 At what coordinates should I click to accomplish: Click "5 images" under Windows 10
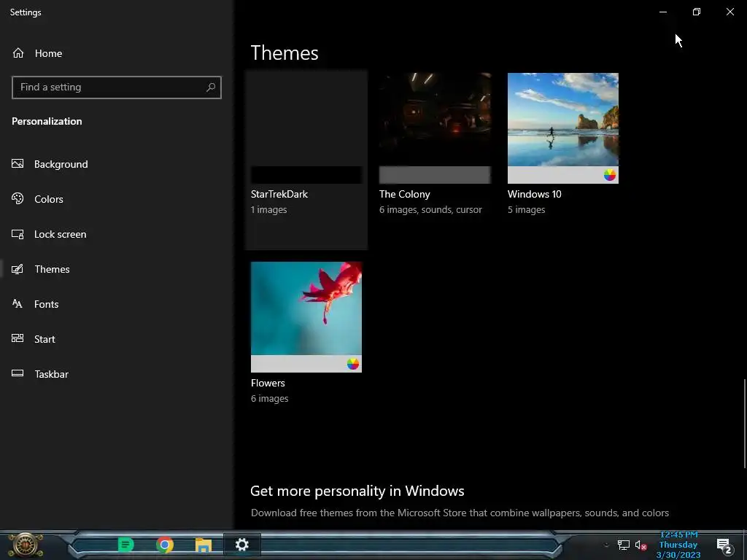click(527, 209)
